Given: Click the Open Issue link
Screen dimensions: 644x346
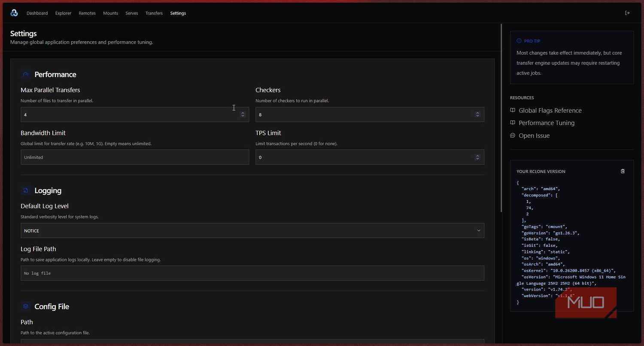Looking at the screenshot, I should (x=534, y=136).
